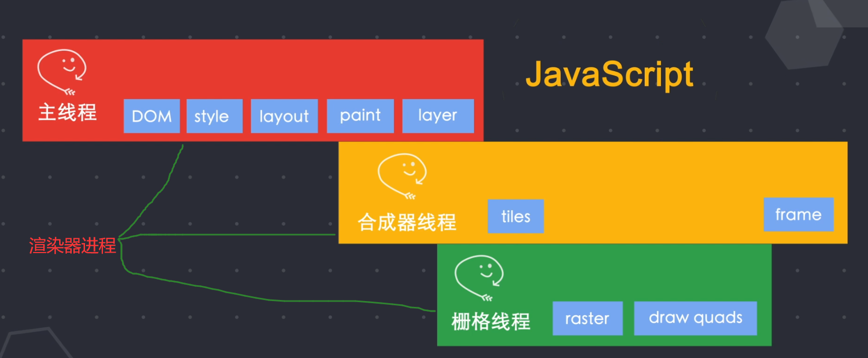Click the DOM box in main thread

(x=152, y=116)
